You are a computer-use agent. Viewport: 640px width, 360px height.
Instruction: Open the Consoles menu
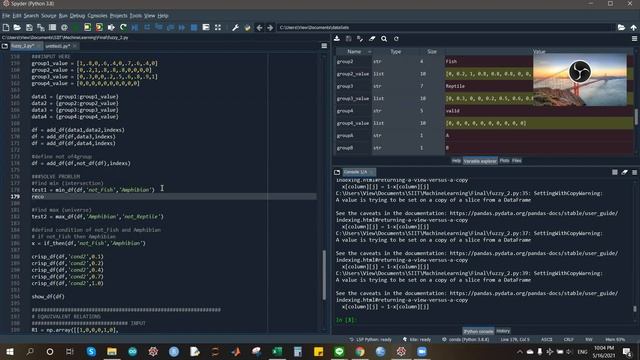(97, 16)
